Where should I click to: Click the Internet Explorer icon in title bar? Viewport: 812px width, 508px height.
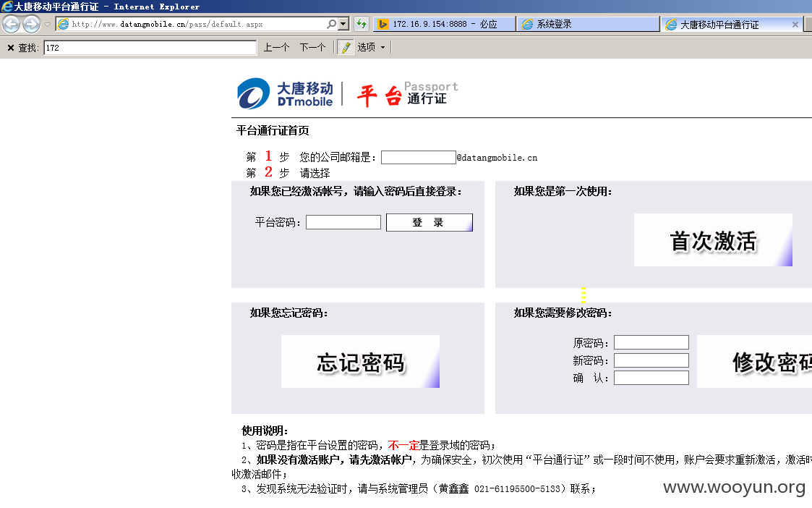tap(7, 7)
